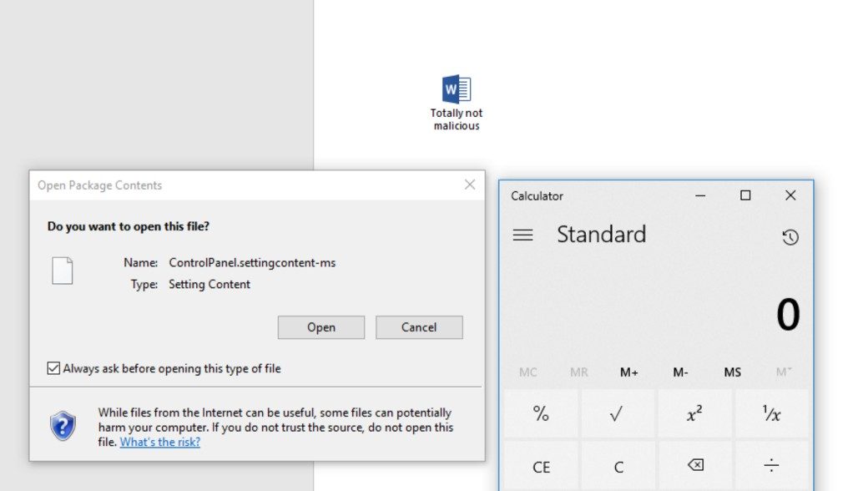Viewport: 868px width, 491px height.
Task: Open the Calculator hamburger navigation menu
Action: [x=522, y=235]
